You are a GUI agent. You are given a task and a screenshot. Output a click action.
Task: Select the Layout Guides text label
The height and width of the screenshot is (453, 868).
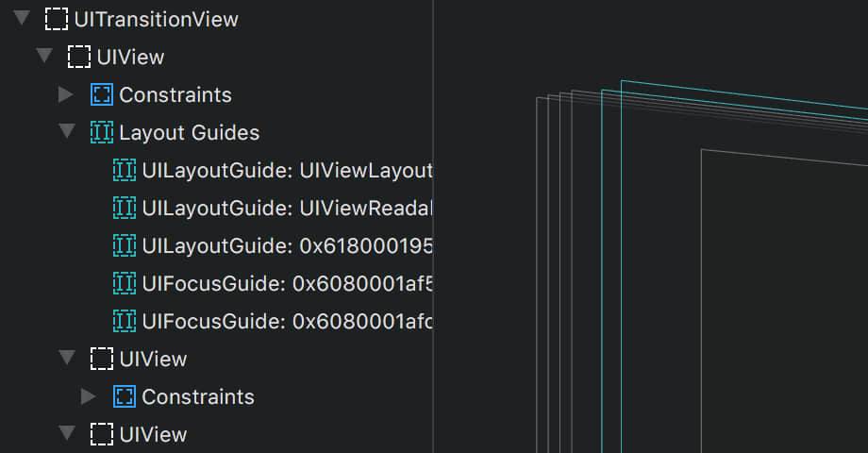[190, 133]
